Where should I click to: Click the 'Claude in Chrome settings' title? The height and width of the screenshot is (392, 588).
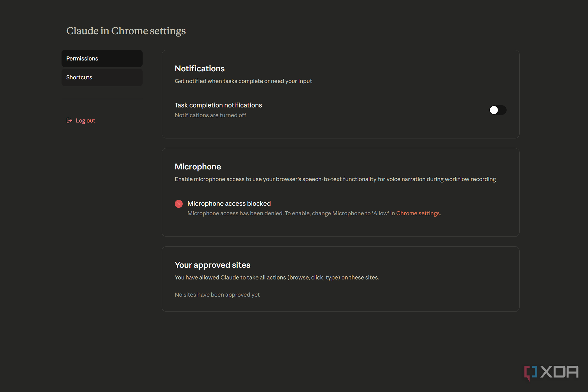tap(126, 31)
